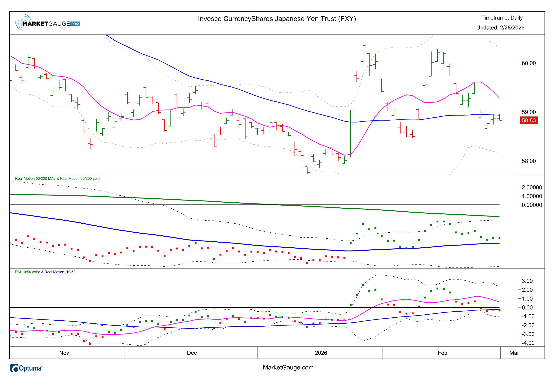Screen dimensions: 554x392
Task: Click the Dec label on time axis
Action: [x=192, y=353]
